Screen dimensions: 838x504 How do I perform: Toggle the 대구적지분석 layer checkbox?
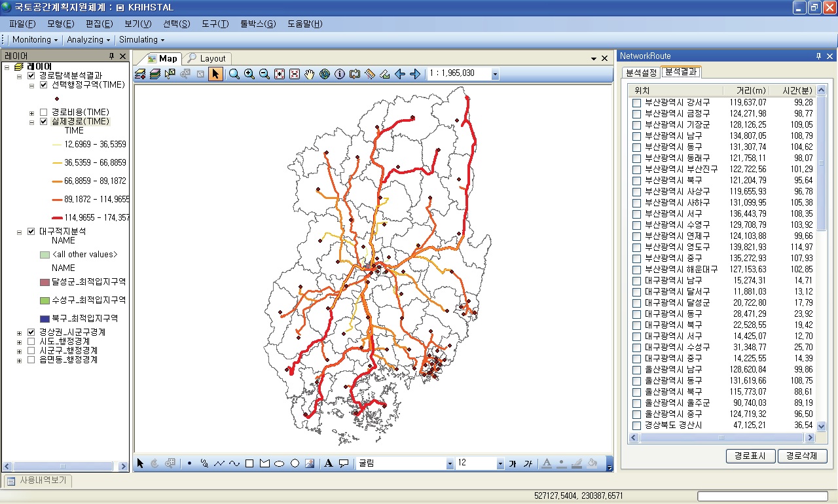[x=31, y=232]
